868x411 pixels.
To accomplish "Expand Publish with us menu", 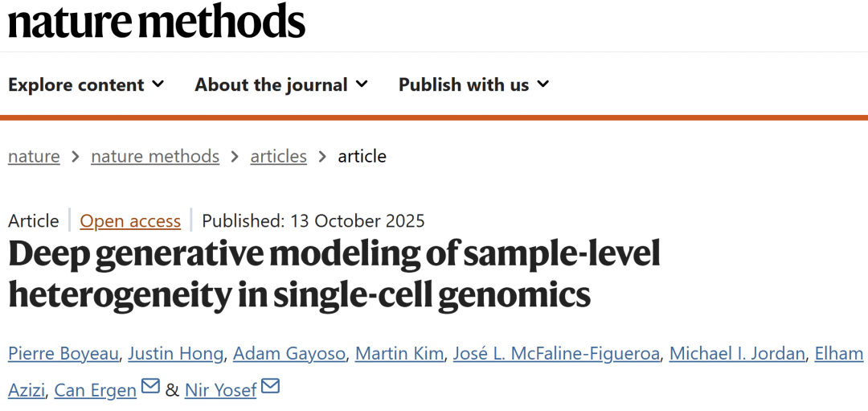I will [x=473, y=84].
